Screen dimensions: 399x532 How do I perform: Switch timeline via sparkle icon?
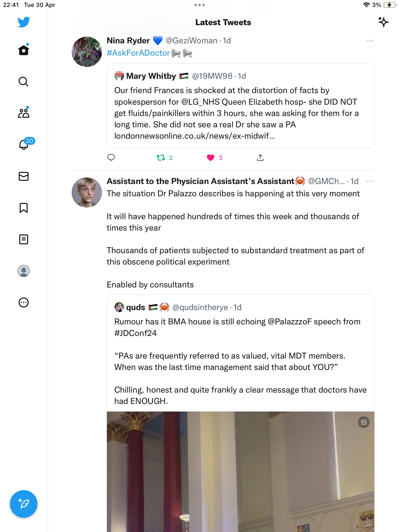coord(383,22)
